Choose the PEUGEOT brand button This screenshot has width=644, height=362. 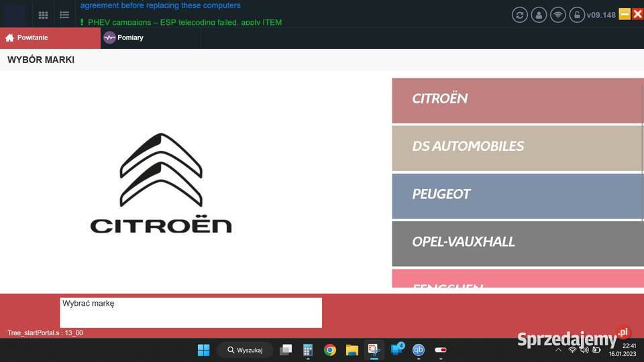(518, 196)
